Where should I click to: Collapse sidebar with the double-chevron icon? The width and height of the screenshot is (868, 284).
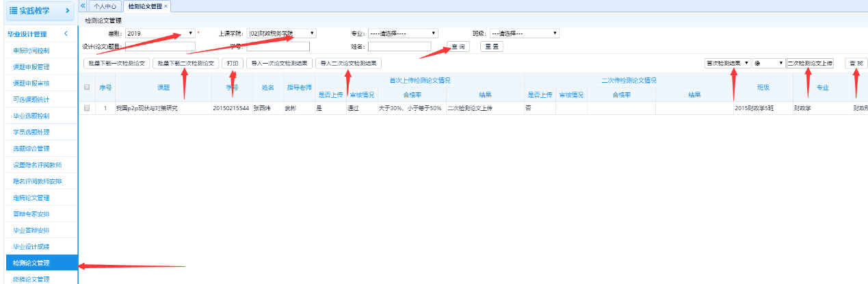[83, 5]
